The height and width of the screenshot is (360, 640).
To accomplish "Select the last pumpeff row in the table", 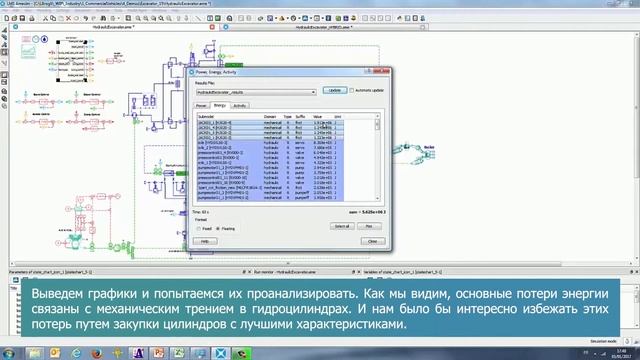I will click(x=270, y=198).
